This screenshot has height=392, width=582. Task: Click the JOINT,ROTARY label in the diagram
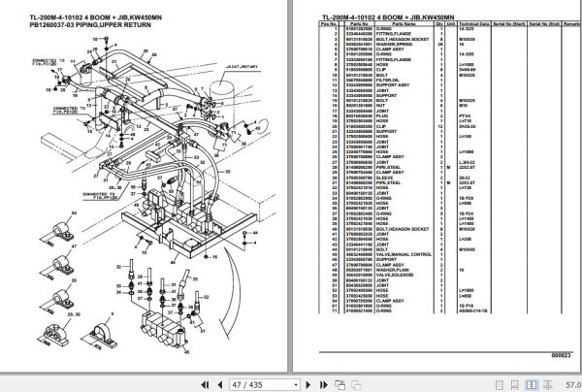242,67
